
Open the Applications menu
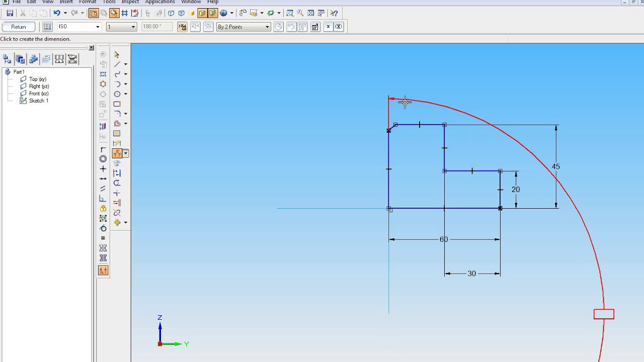(160, 2)
